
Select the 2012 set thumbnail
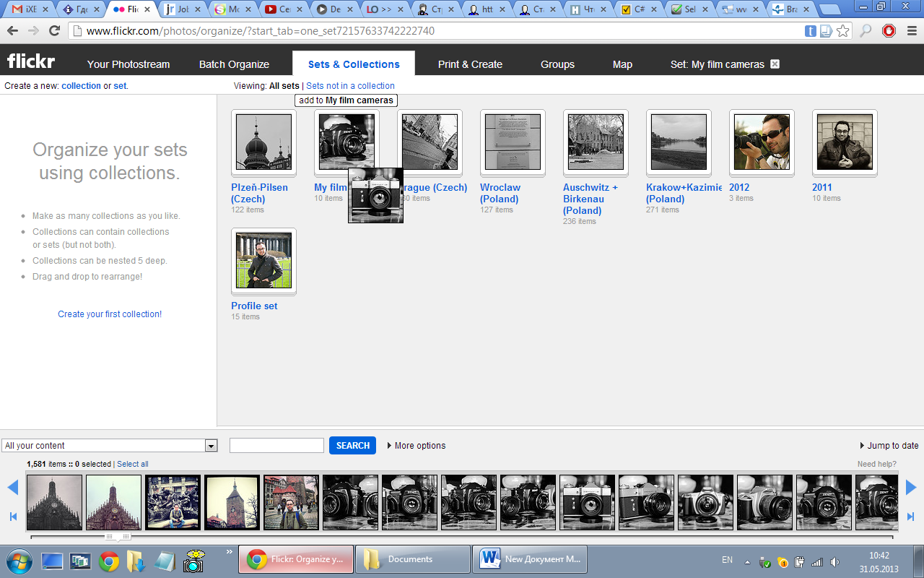[762, 142]
